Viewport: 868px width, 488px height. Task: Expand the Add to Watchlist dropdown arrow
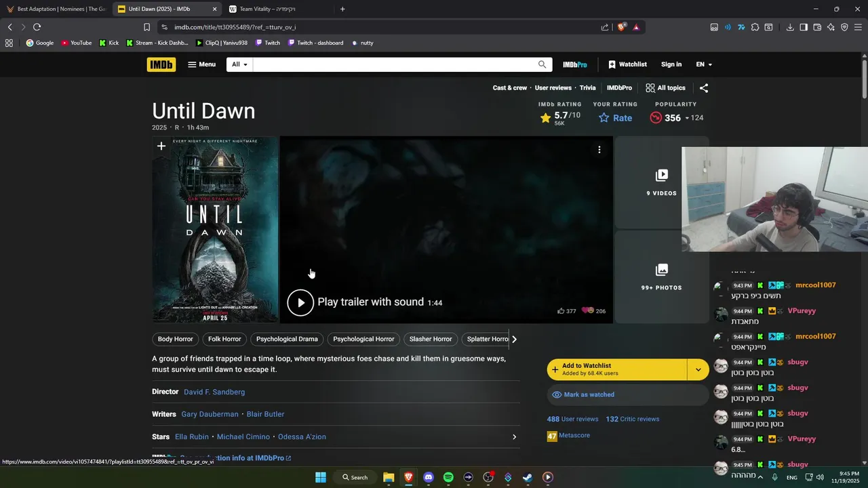pyautogui.click(x=698, y=369)
